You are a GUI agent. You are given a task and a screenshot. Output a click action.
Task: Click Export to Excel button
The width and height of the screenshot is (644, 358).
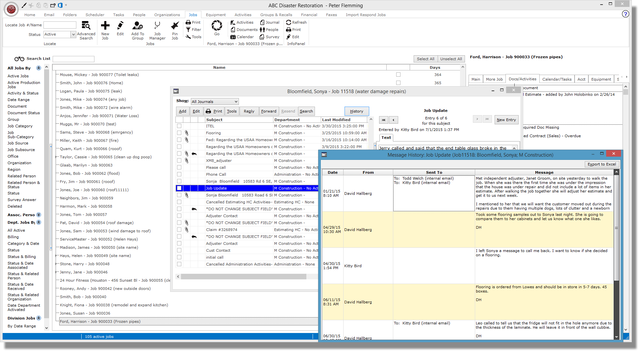pyautogui.click(x=602, y=164)
